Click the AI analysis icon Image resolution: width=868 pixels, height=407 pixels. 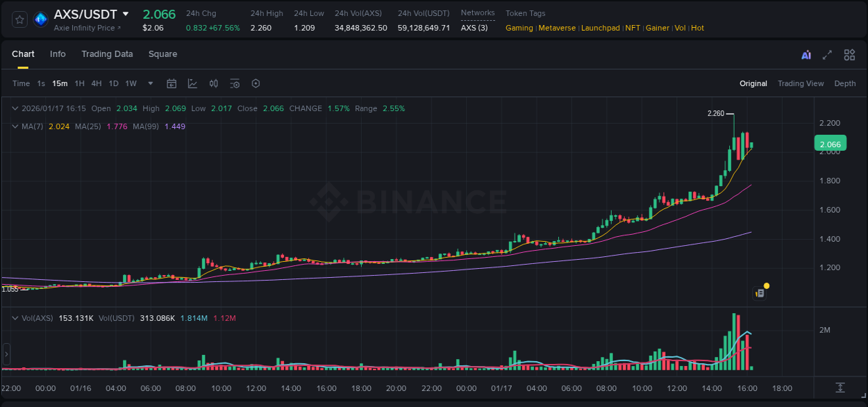(806, 54)
